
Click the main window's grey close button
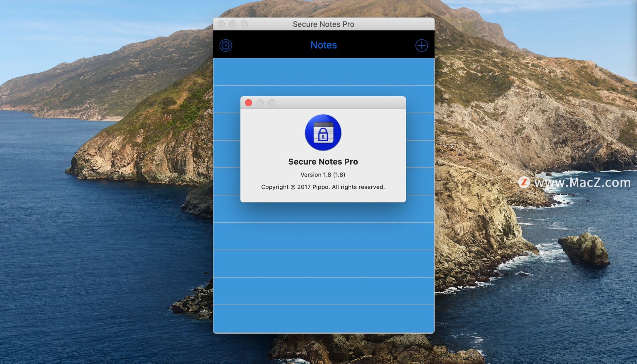coord(221,24)
